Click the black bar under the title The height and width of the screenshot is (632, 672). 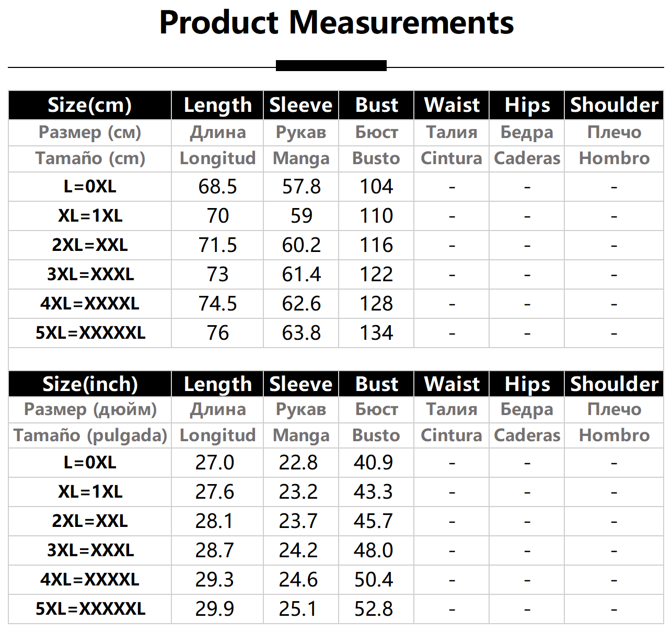pos(331,66)
